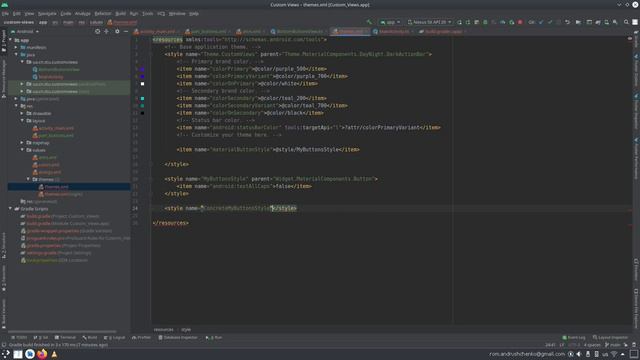Open the View menu
The height and width of the screenshot is (360, 640).
tap(29, 13)
